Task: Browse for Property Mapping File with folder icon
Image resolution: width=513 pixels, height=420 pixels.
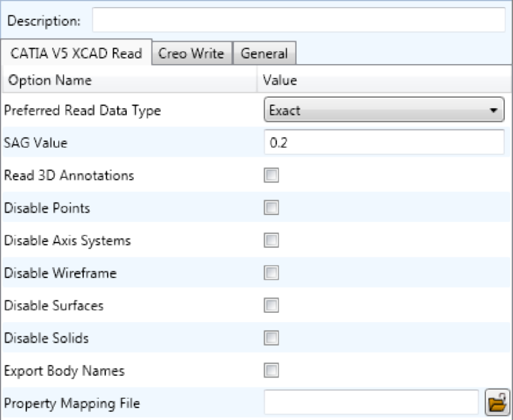Action: tap(497, 403)
